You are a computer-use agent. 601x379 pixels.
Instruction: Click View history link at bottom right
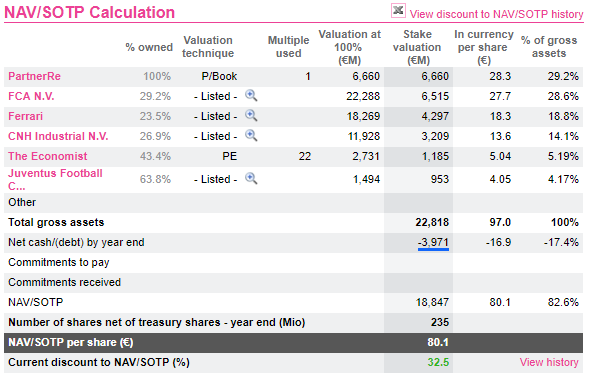(x=549, y=362)
